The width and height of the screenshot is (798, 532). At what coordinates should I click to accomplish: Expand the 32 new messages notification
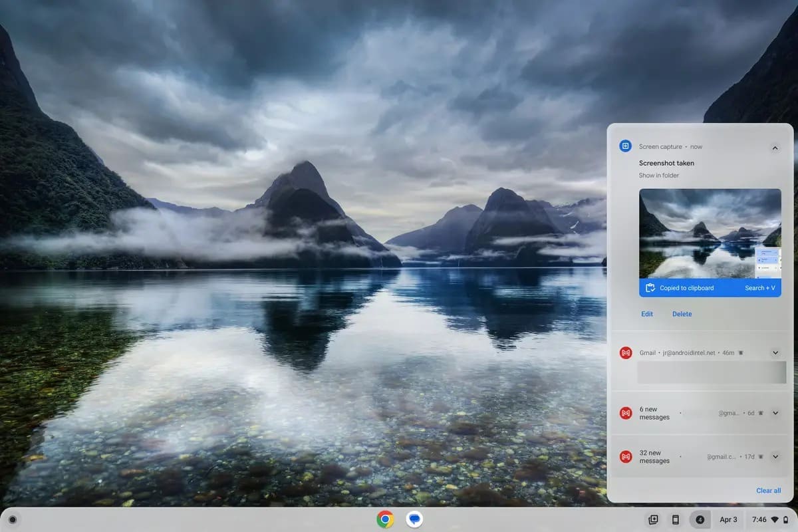point(775,457)
